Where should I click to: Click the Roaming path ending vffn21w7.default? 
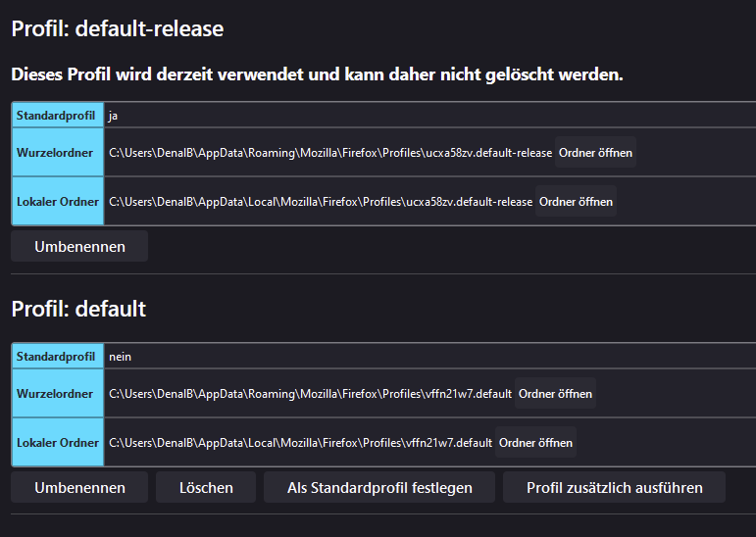tap(310, 394)
